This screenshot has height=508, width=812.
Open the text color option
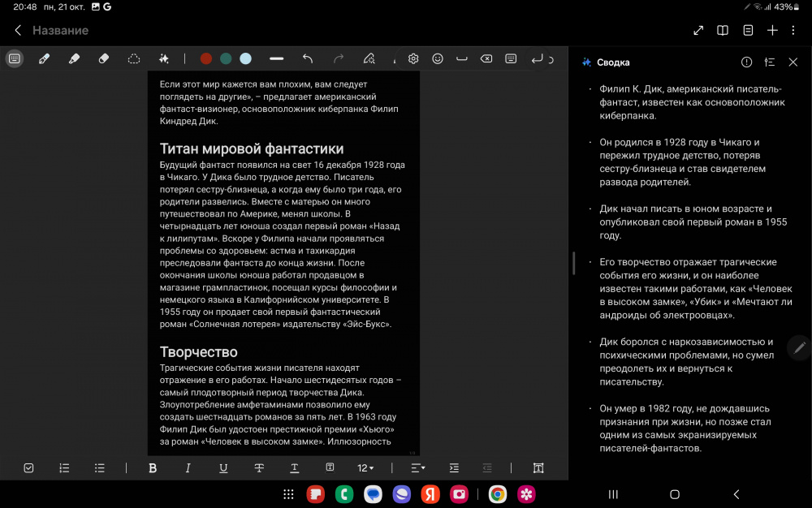[294, 468]
